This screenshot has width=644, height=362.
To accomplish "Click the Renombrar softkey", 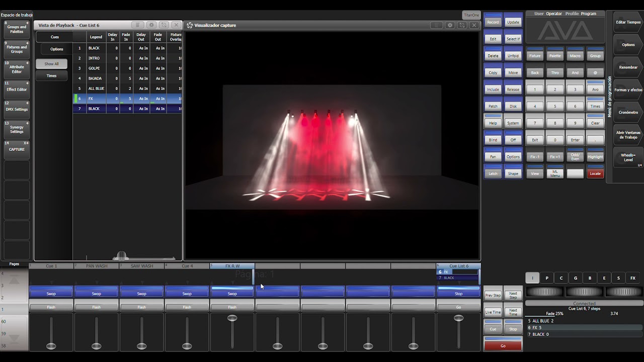I will pos(628,67).
